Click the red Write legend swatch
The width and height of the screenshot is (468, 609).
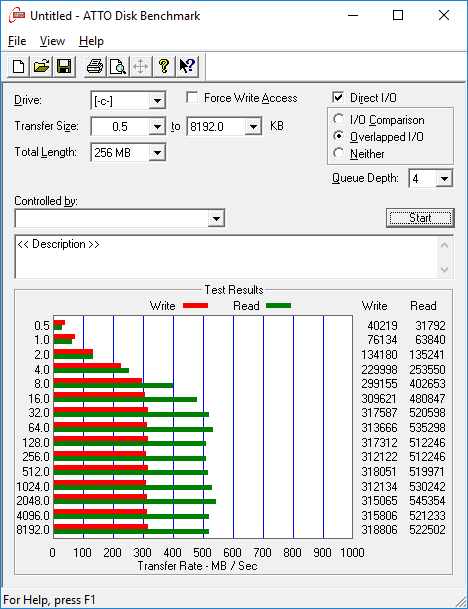[195, 306]
